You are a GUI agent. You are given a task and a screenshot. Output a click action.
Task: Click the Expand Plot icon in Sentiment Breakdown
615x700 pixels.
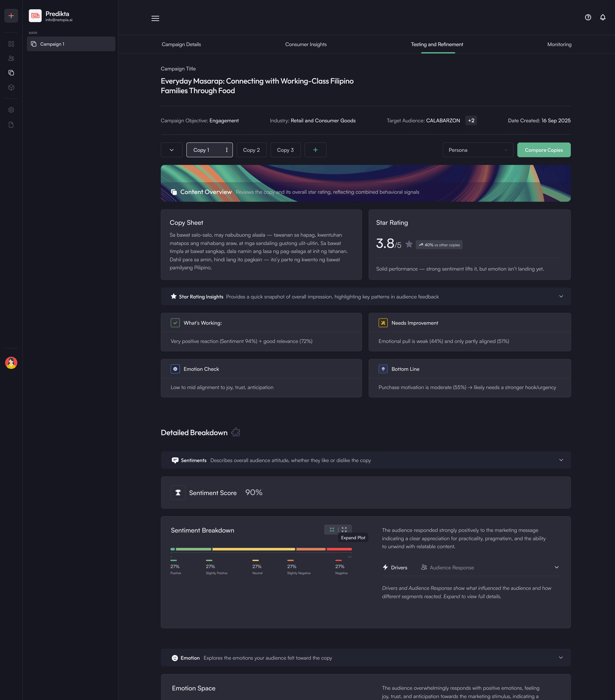click(x=344, y=529)
